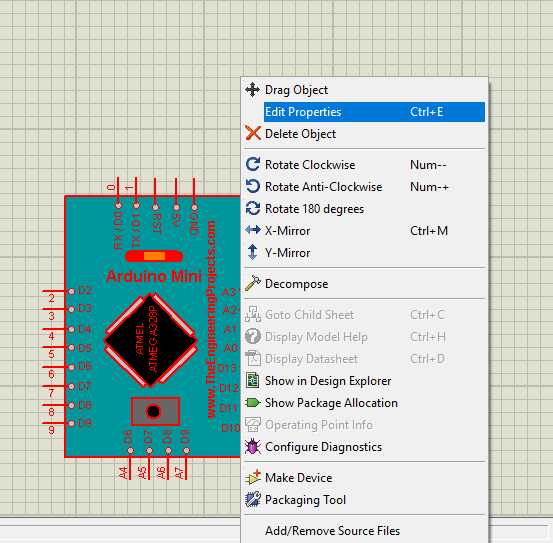Click the Y-Mirror vertical arrow icon
This screenshot has width=553, height=543.
pos(253,252)
